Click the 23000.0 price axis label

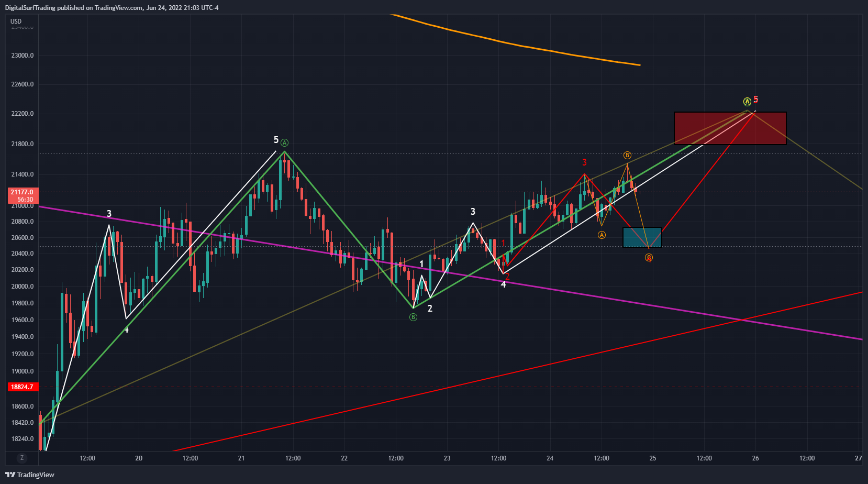23,56
